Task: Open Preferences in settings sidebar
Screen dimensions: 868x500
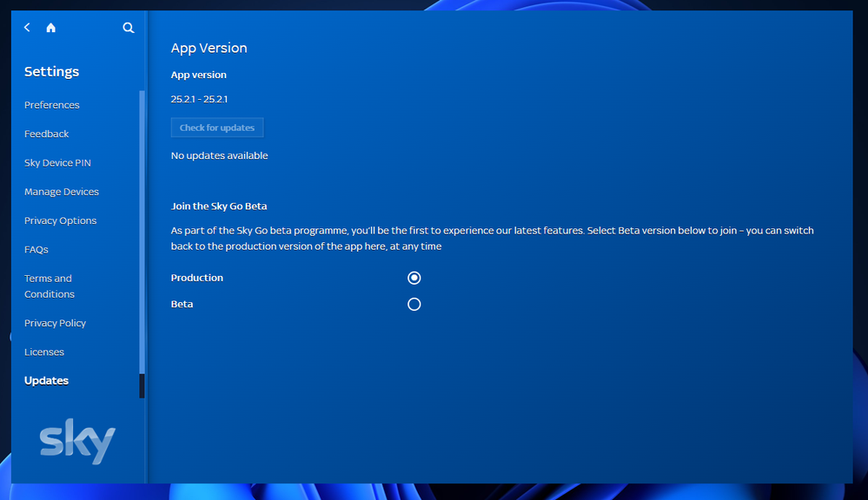Action: pos(51,105)
